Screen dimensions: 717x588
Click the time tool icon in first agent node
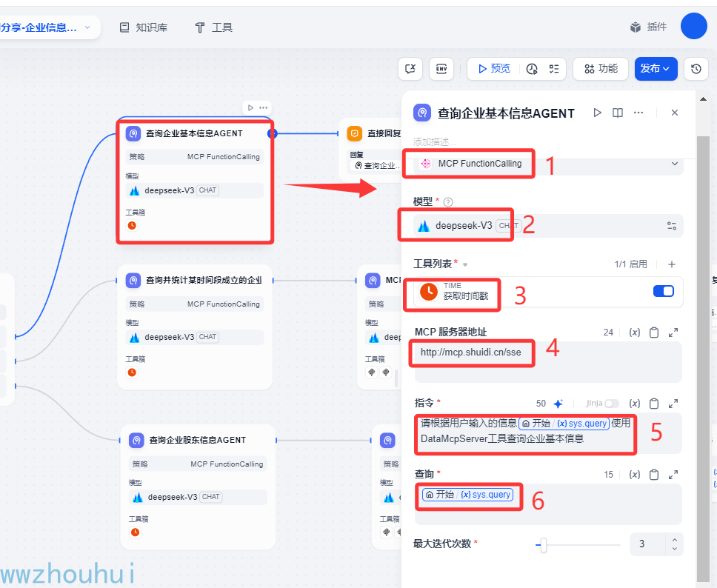(132, 225)
